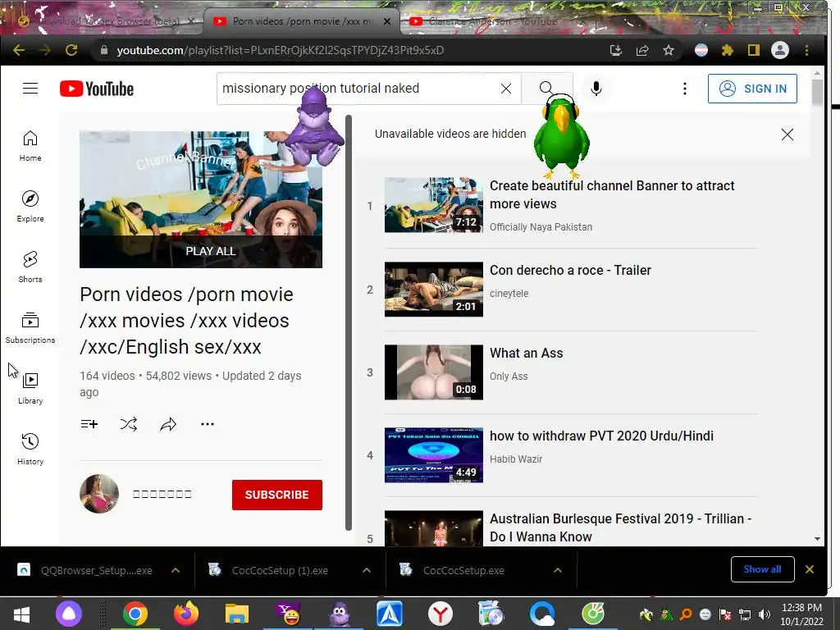The width and height of the screenshot is (840, 630).
Task: Open Create beautiful channel Banner video thumbnail
Action: click(433, 205)
